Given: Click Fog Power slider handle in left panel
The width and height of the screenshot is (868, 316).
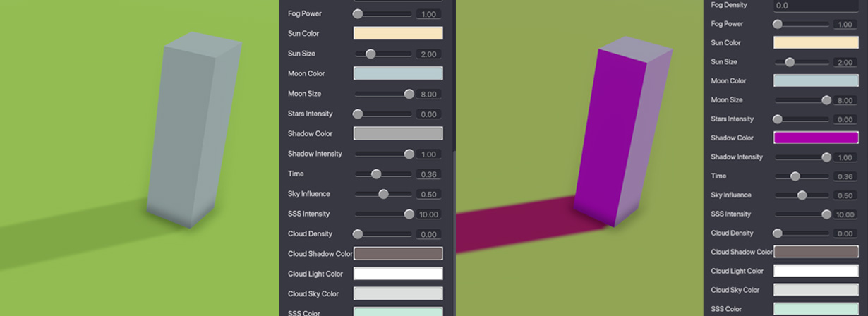Looking at the screenshot, I should pyautogui.click(x=358, y=13).
